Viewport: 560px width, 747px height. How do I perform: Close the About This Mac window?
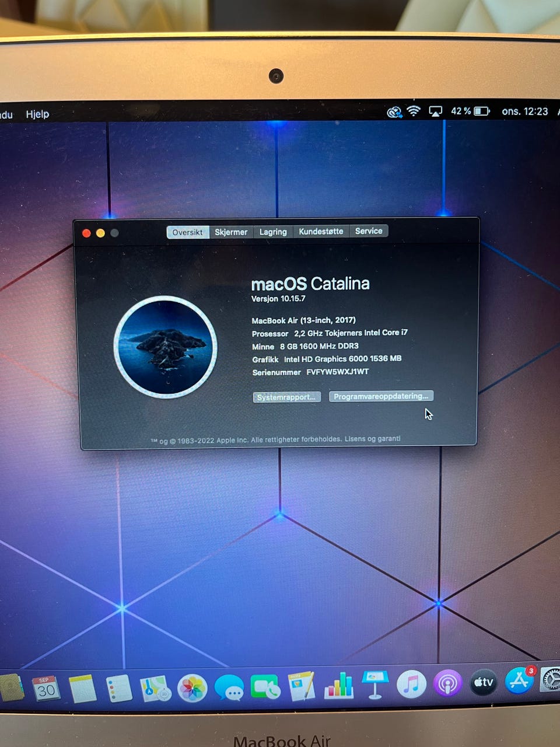pos(86,233)
